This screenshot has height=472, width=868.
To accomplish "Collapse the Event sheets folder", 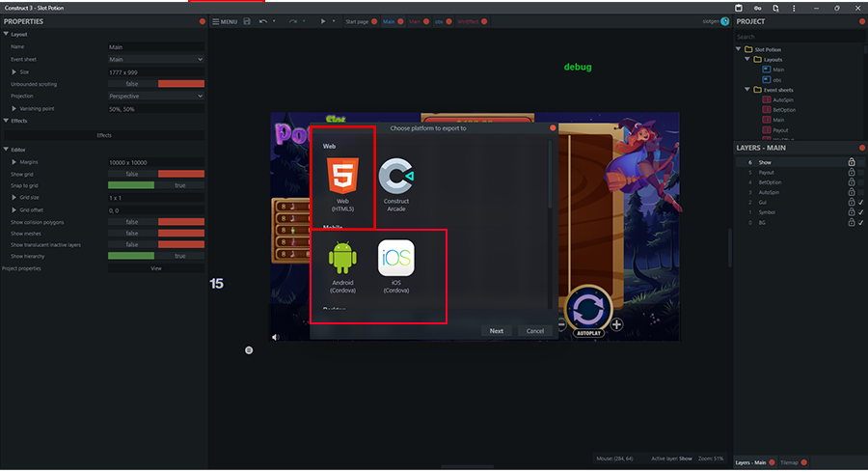I will 747,89.
